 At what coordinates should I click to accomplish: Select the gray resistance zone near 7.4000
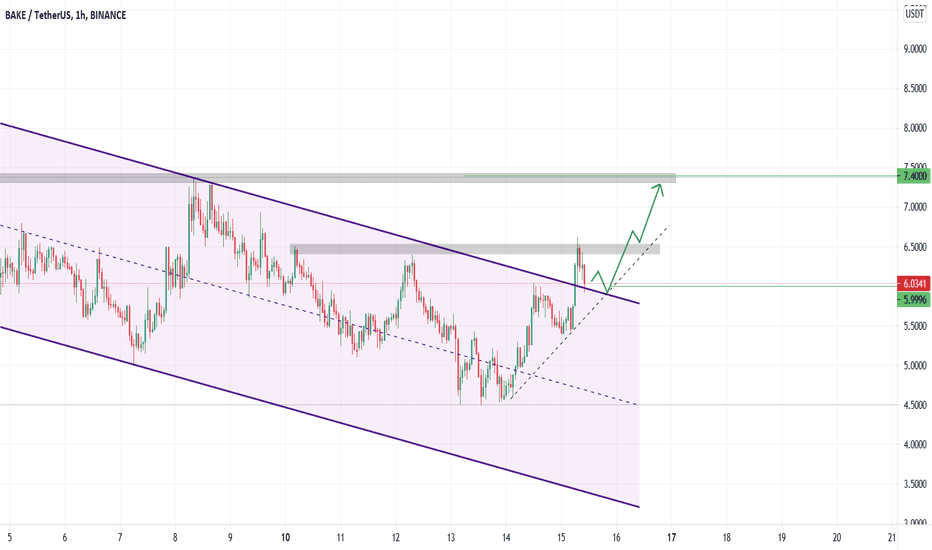338,178
